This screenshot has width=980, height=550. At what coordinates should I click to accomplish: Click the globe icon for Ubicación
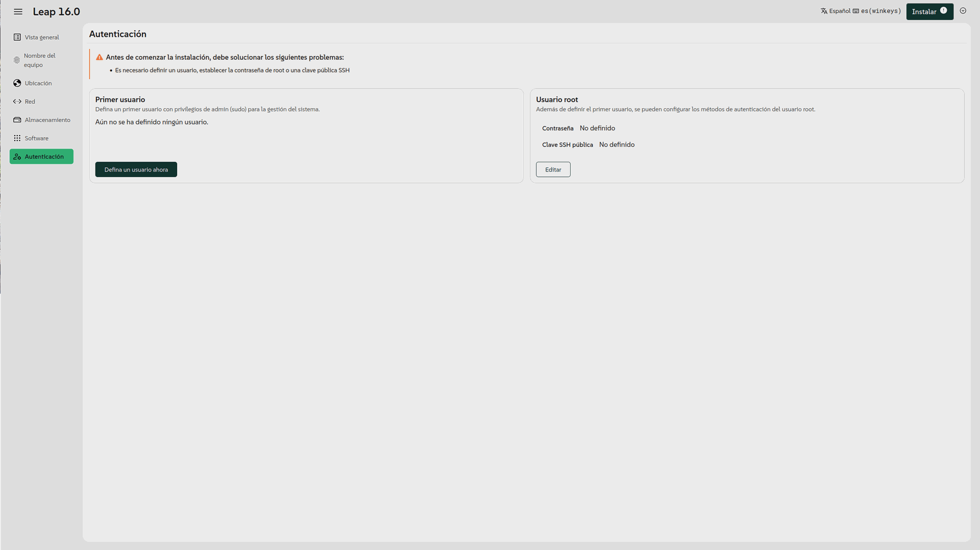(17, 83)
